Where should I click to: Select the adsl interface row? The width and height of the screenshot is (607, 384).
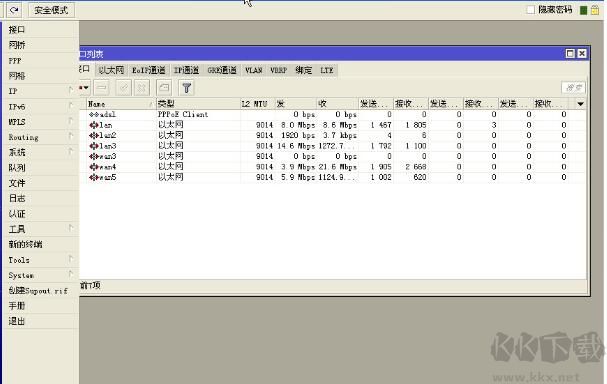pyautogui.click(x=333, y=114)
